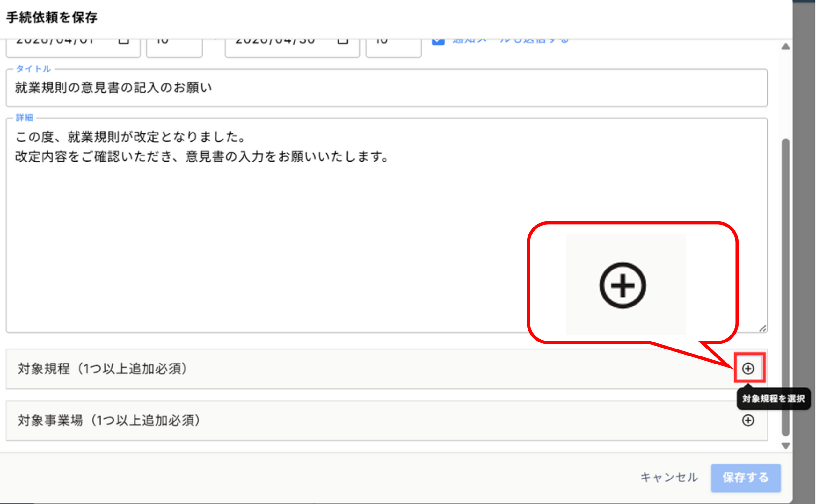Click the キャンセル button
This screenshot has width=816, height=504.
669,477
